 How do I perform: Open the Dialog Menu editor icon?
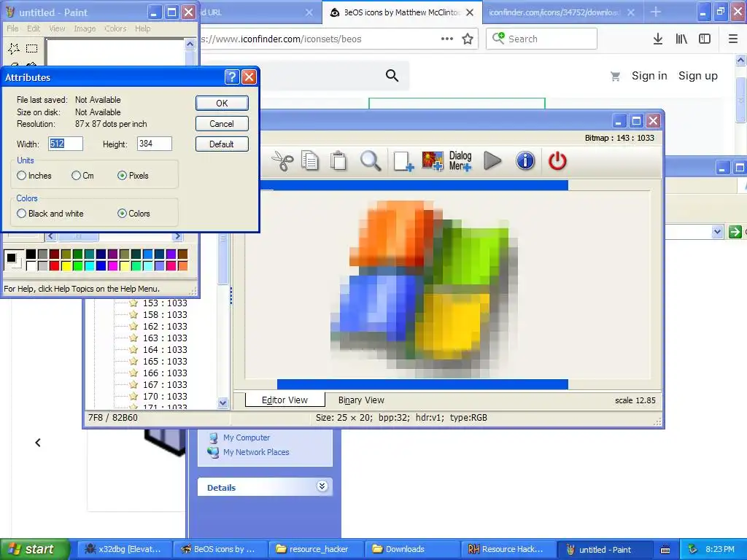point(460,161)
